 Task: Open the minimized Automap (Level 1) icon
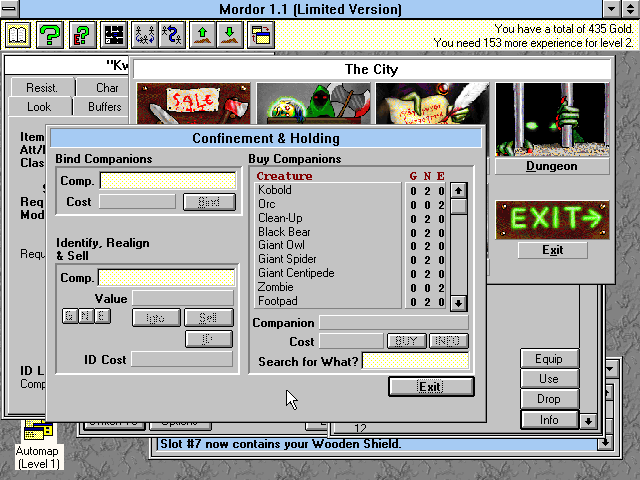38,445
